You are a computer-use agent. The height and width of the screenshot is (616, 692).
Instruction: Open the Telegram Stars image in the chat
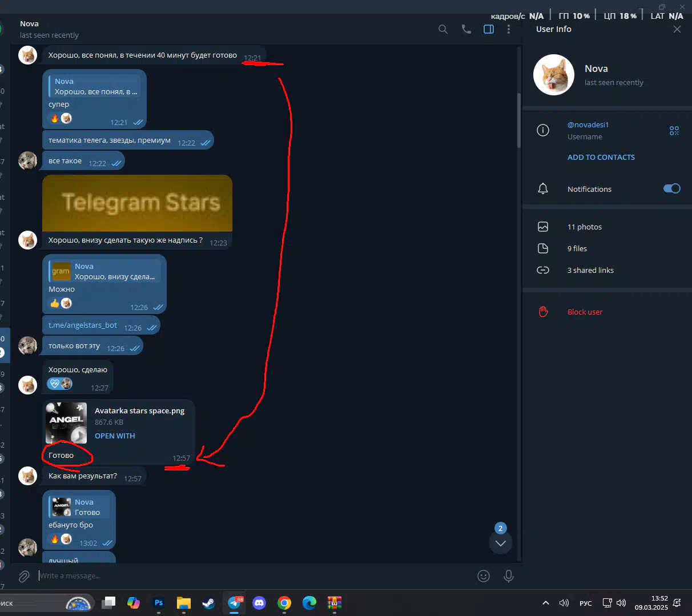137,203
